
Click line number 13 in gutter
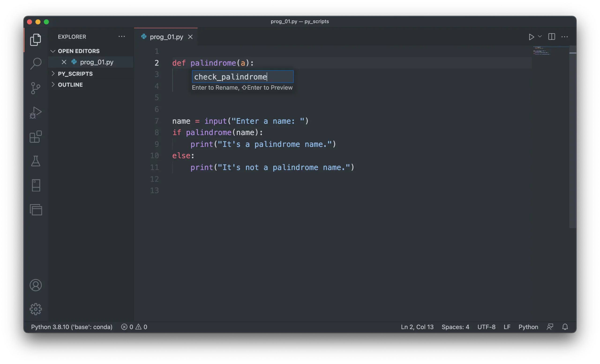click(154, 190)
